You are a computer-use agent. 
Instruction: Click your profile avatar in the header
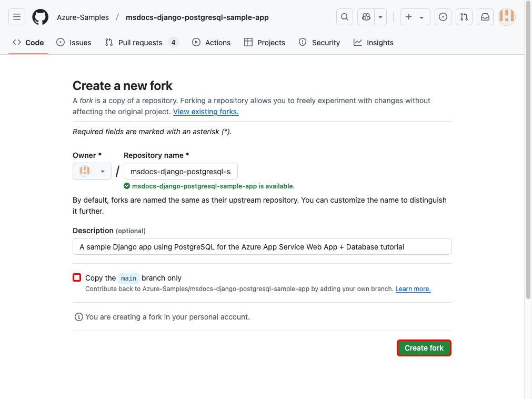pos(506,16)
